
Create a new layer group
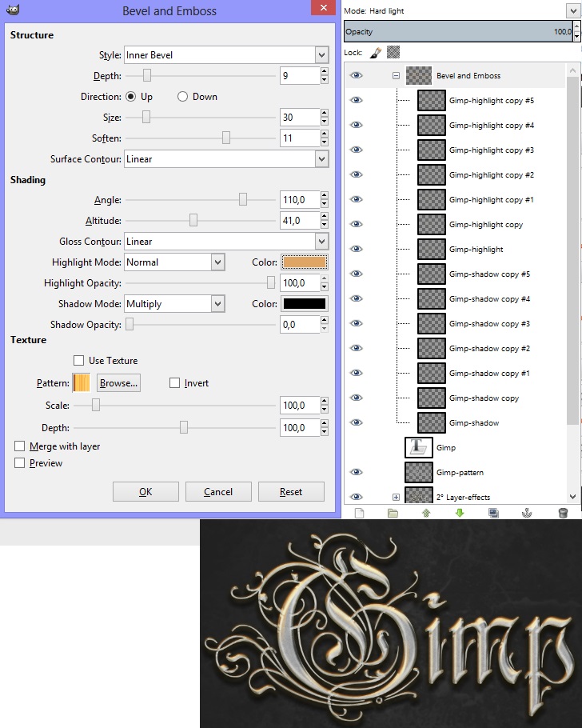[x=393, y=513]
